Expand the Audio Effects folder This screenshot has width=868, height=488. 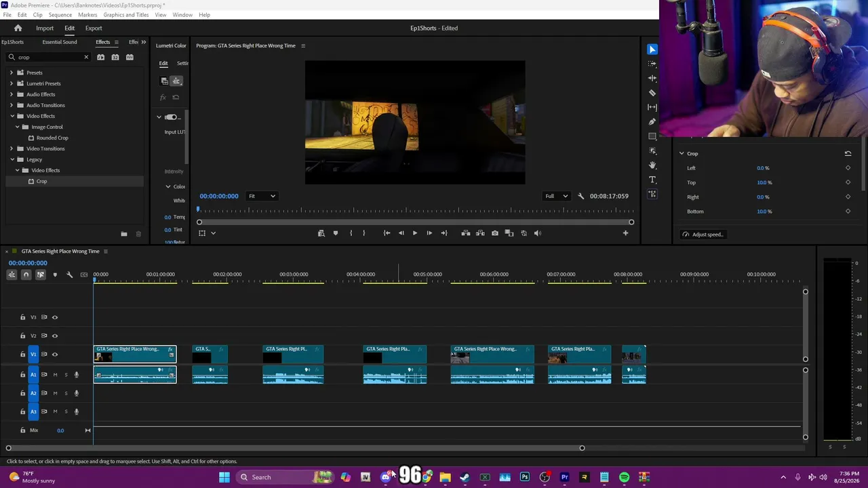click(12, 94)
